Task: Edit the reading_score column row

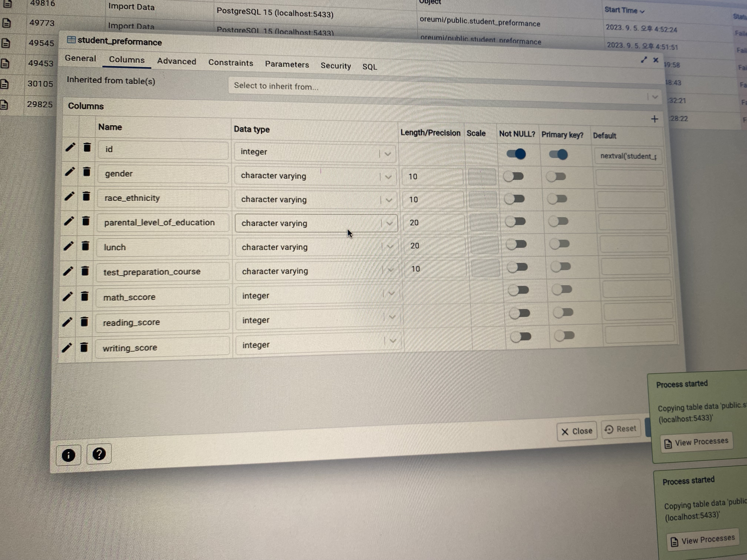Action: tap(67, 322)
